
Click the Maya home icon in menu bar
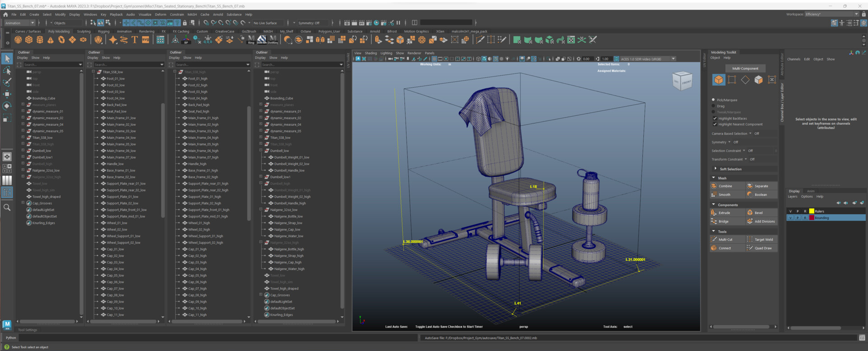click(5, 14)
